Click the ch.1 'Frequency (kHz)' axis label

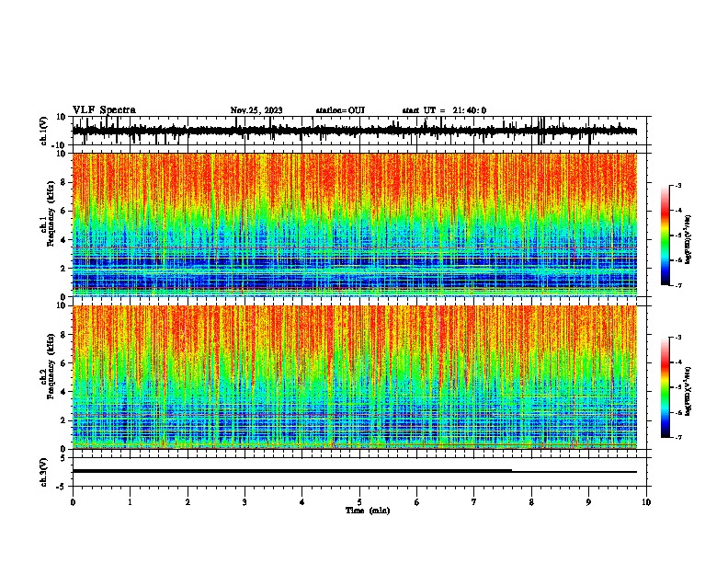coord(51,214)
